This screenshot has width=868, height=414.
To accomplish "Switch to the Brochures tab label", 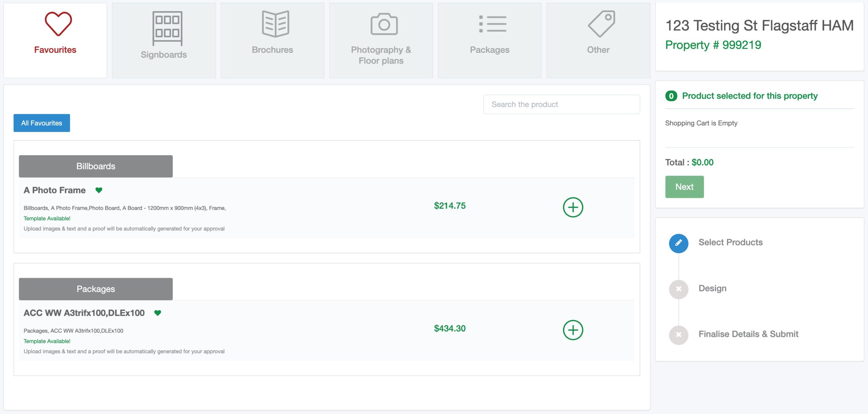I will click(x=272, y=50).
